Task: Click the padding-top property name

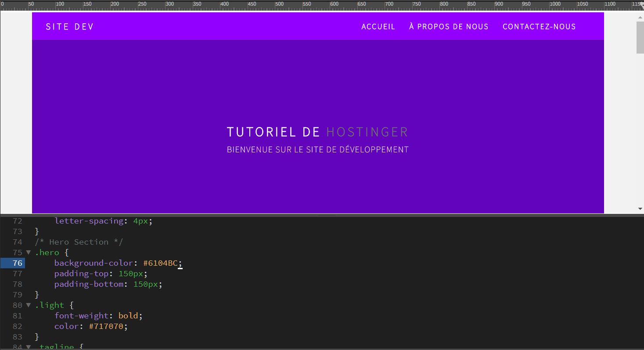Action: tap(81, 274)
